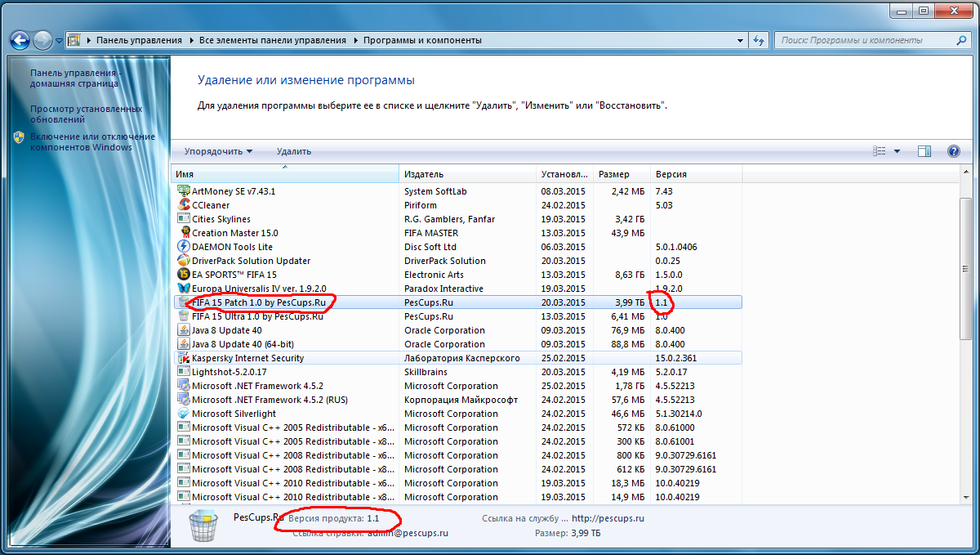
Task: Click the Корпорация Майкрософт publisher cell
Action: [x=461, y=400]
